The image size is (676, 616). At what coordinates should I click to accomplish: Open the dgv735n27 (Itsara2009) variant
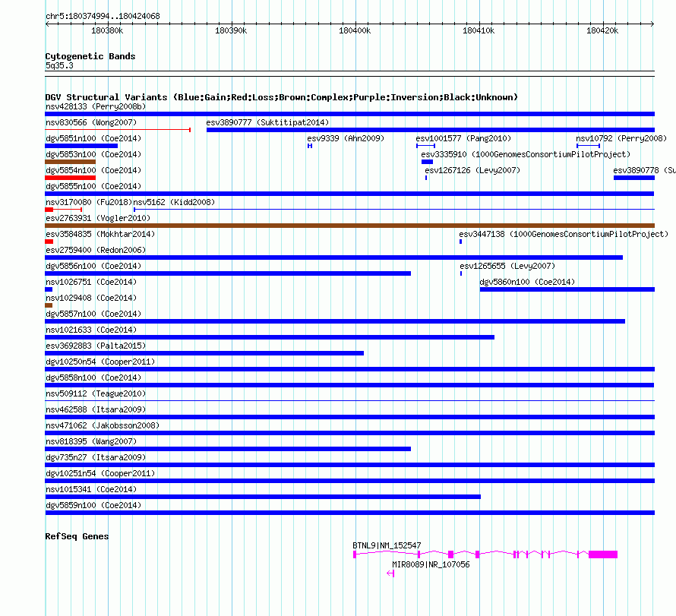click(x=349, y=465)
